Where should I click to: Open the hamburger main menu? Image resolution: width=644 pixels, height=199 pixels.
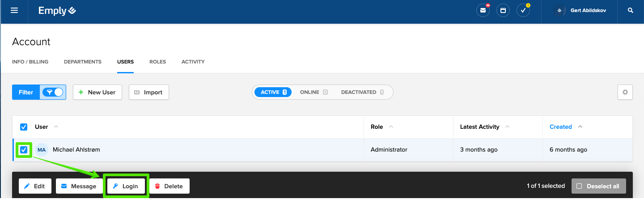(x=14, y=11)
